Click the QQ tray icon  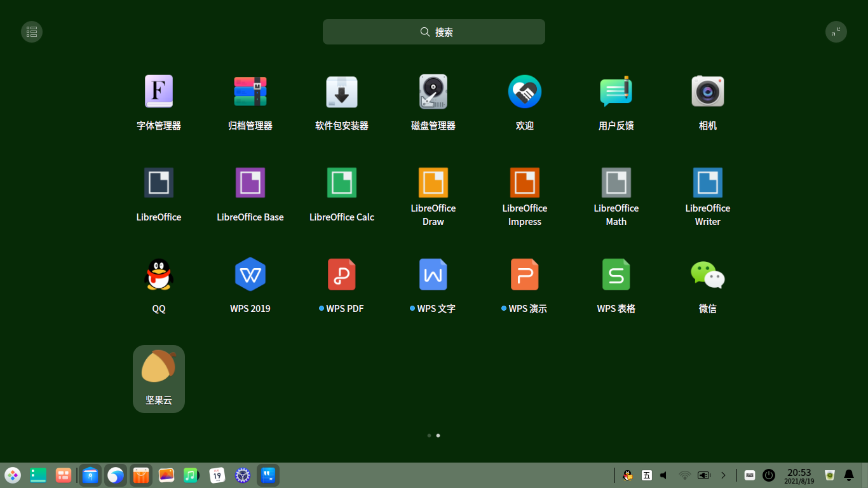pos(628,475)
